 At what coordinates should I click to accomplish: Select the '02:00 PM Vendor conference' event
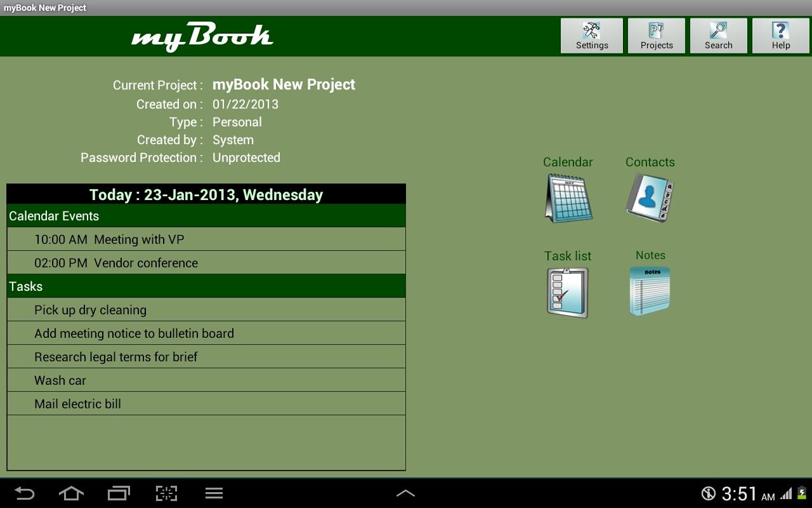tap(206, 263)
